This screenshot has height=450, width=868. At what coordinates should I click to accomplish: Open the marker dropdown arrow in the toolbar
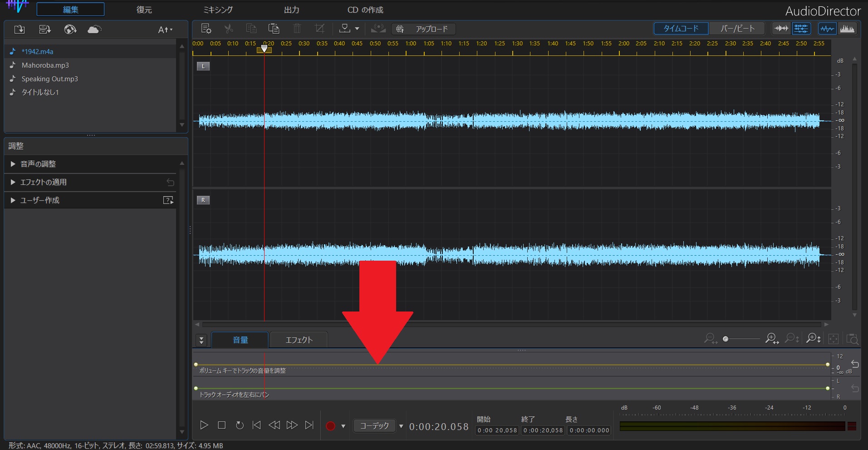358,29
